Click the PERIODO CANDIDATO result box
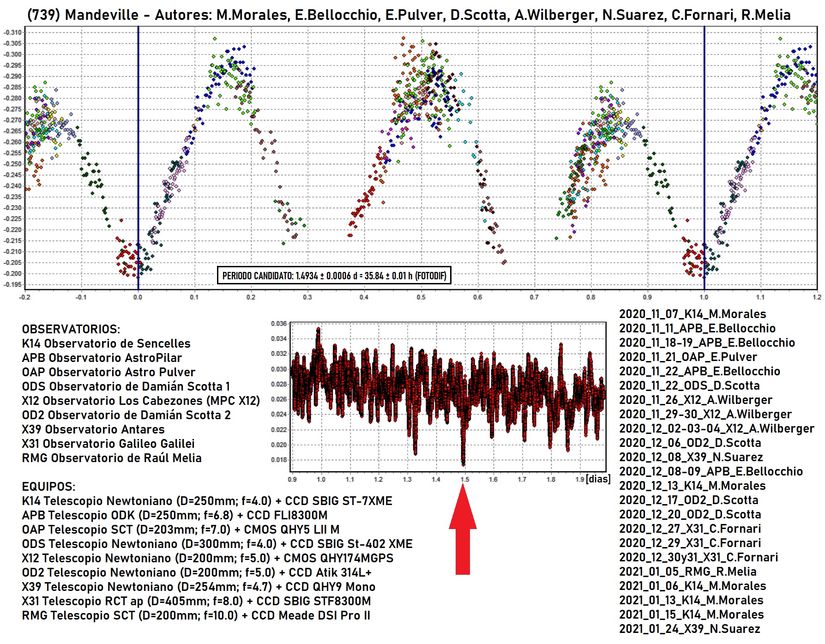This screenshot has width=825, height=644. [x=334, y=276]
